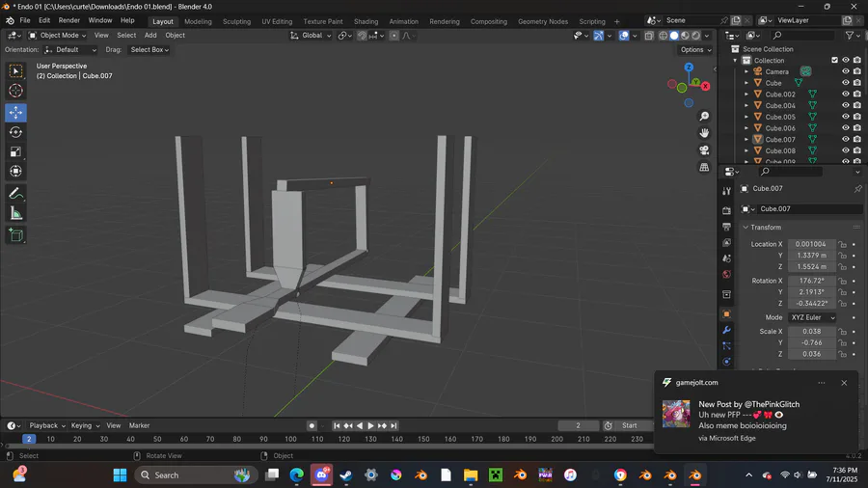Toggle X-ray viewport mode
Viewport: 868px width, 488px height.
pyautogui.click(x=649, y=36)
